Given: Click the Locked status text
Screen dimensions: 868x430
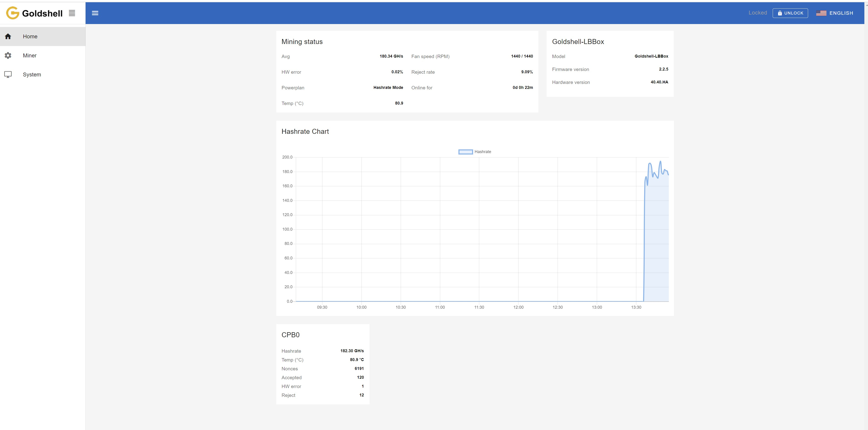Looking at the screenshot, I should (x=758, y=13).
